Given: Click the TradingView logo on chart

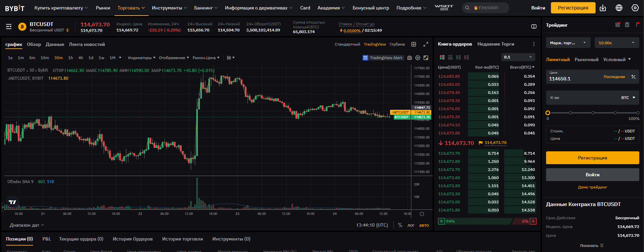Looking at the screenshot, I should tap(12, 202).
